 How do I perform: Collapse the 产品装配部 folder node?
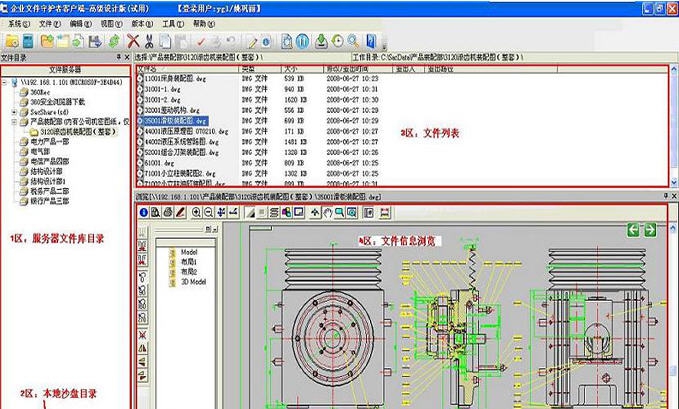(14, 122)
